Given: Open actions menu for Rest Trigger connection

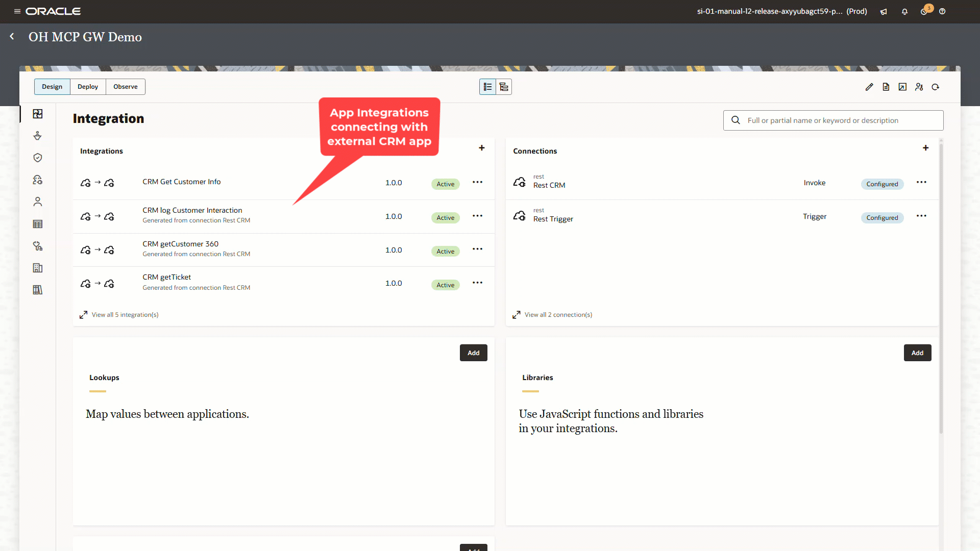Looking at the screenshot, I should [921, 216].
